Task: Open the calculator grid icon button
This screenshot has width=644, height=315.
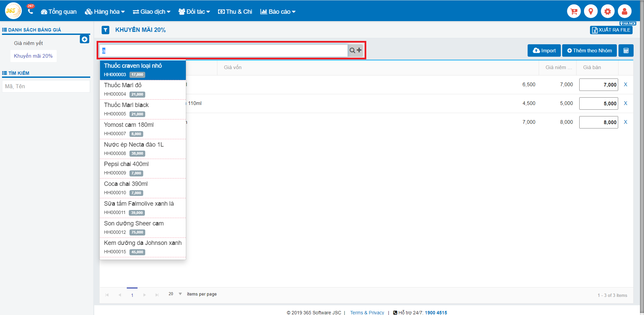Action: click(x=626, y=51)
